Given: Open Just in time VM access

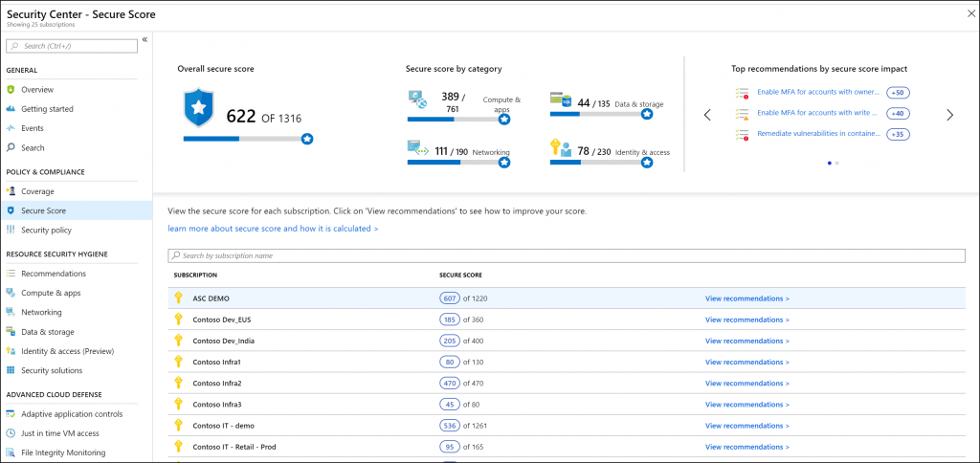Looking at the screenshot, I should pos(60,433).
